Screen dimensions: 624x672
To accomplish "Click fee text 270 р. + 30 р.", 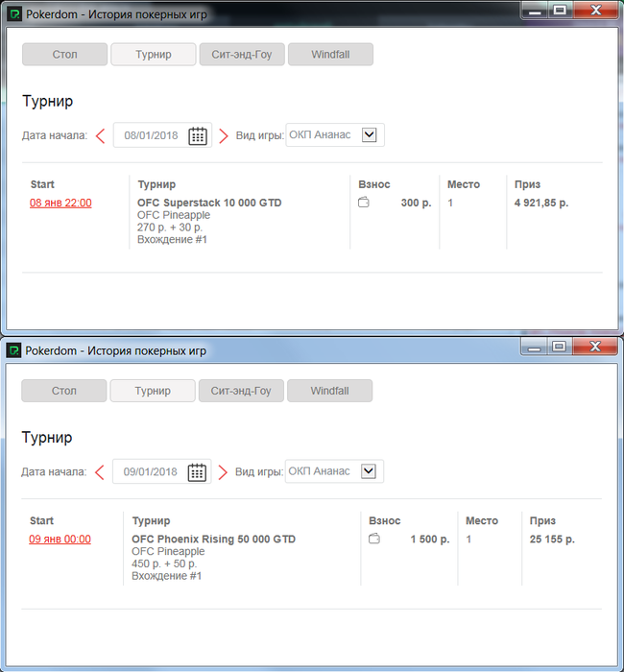I will (x=169, y=228).
